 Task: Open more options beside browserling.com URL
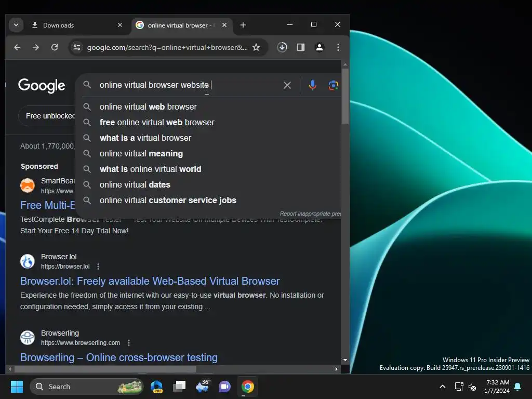(129, 343)
